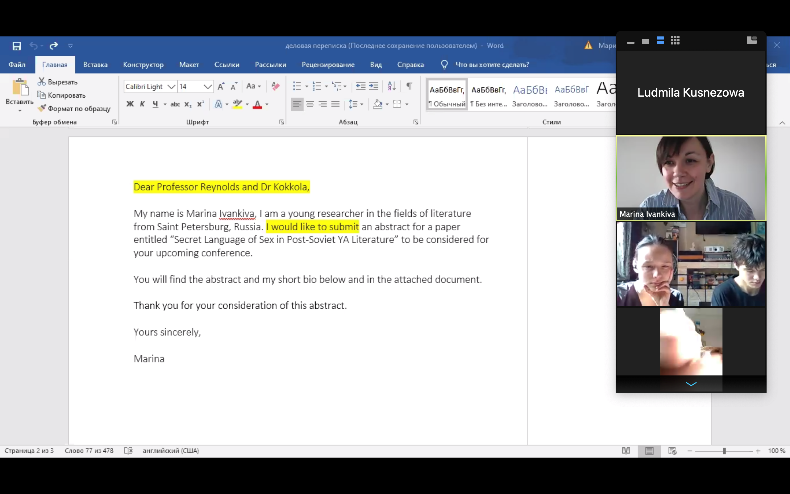Switch to the Ссылки ribbon tab
Viewport: 790px width, 494px height.
pyautogui.click(x=227, y=65)
